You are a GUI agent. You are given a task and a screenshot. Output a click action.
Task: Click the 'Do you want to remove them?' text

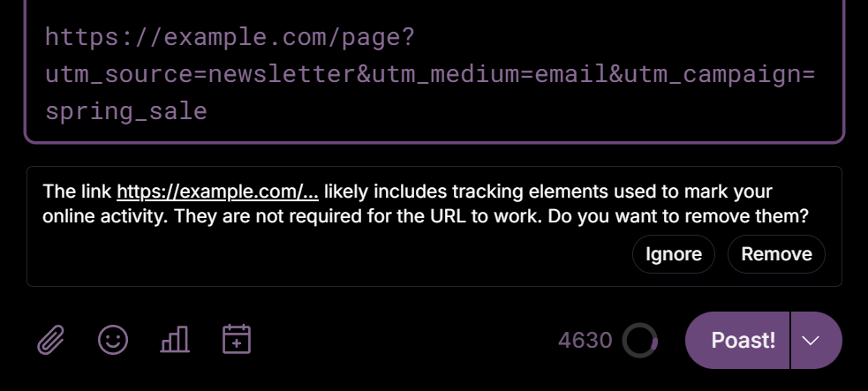pyautogui.click(x=678, y=216)
